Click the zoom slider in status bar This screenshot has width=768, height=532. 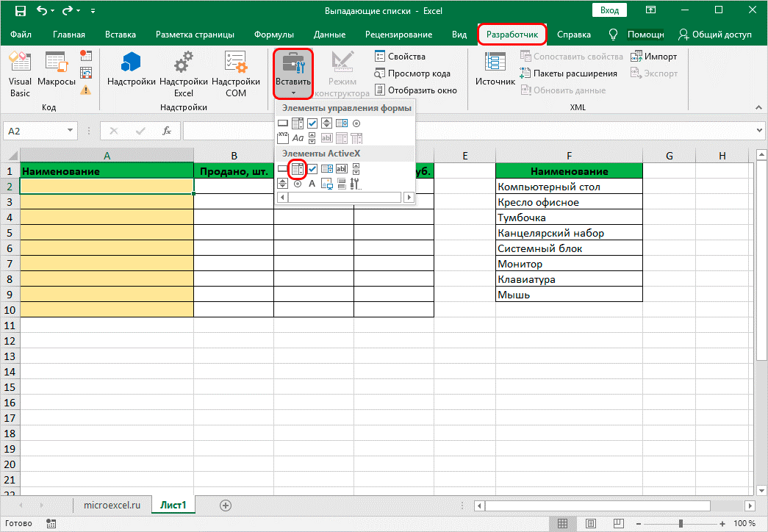(680, 523)
